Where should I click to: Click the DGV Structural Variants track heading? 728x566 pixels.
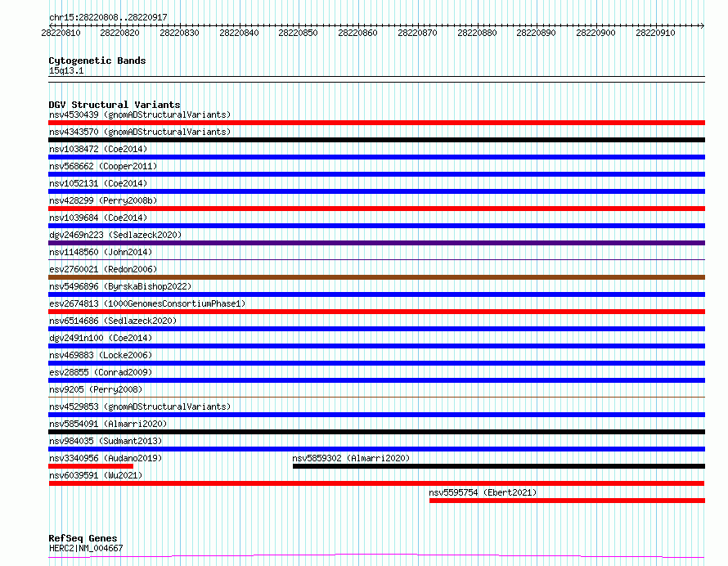(x=115, y=105)
